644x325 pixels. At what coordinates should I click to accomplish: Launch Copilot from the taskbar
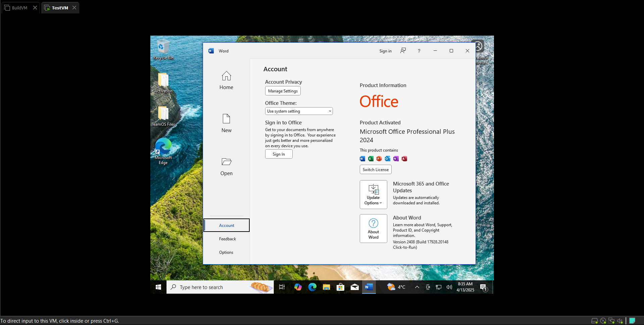(298, 287)
